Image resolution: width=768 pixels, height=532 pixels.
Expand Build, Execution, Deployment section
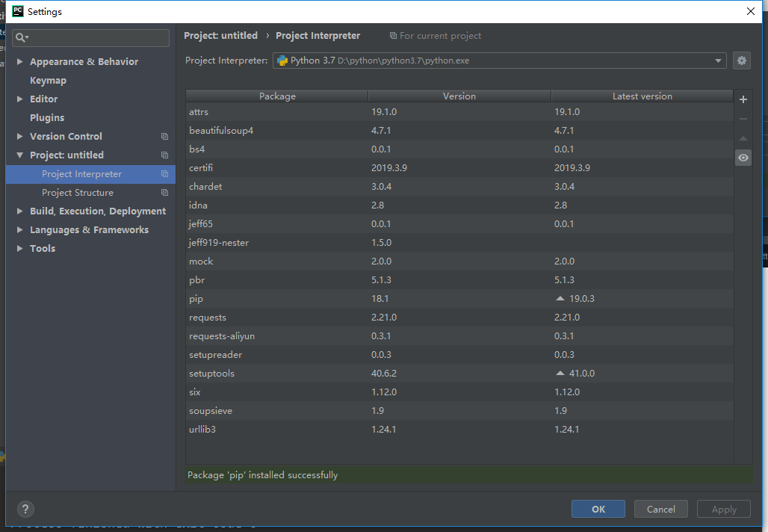coord(19,211)
